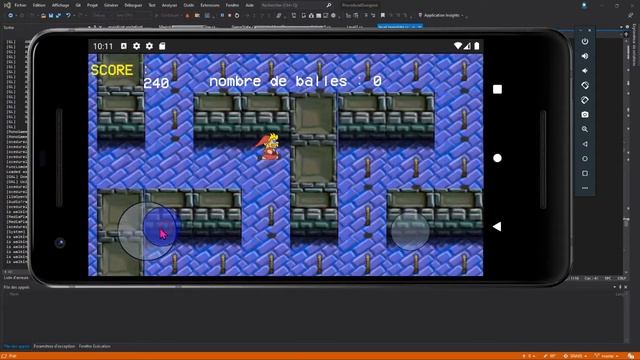Rotate emulator left using first rotate icon
The width and height of the screenshot is (640, 360).
coord(585,85)
